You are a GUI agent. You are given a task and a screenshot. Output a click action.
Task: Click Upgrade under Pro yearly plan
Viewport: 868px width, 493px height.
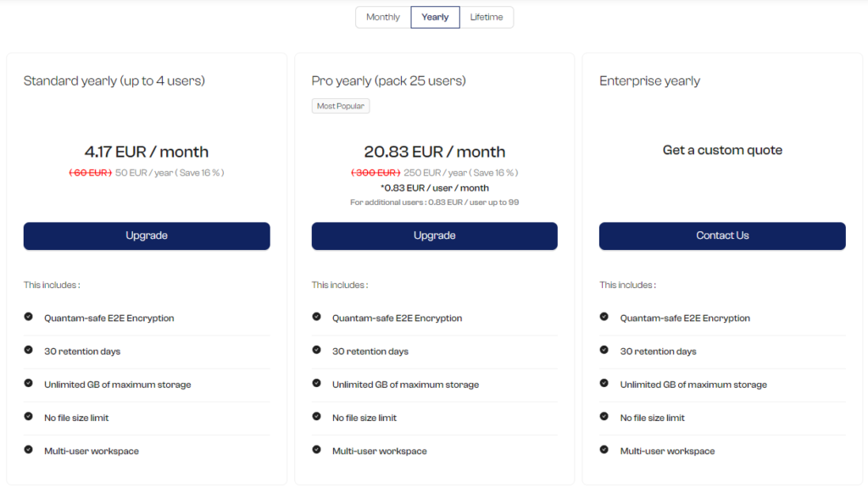coord(435,235)
